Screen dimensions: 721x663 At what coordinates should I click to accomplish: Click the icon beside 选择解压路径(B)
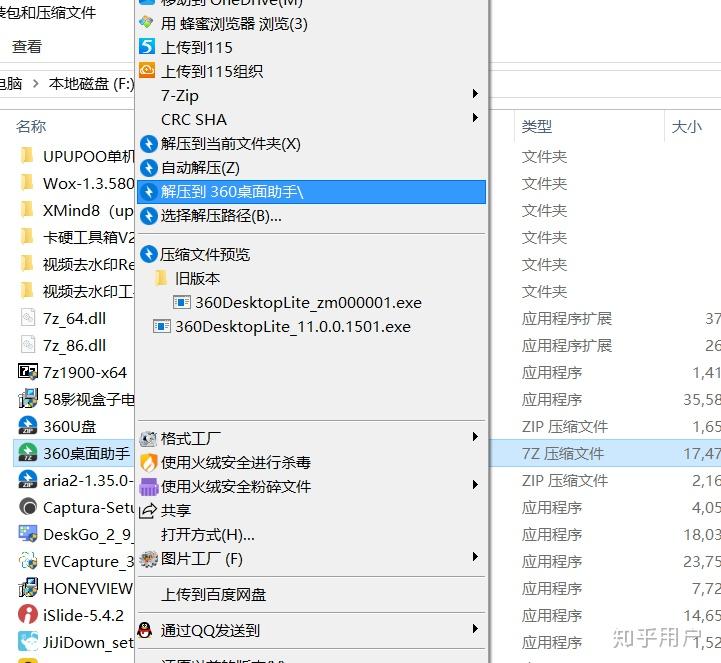pos(149,216)
